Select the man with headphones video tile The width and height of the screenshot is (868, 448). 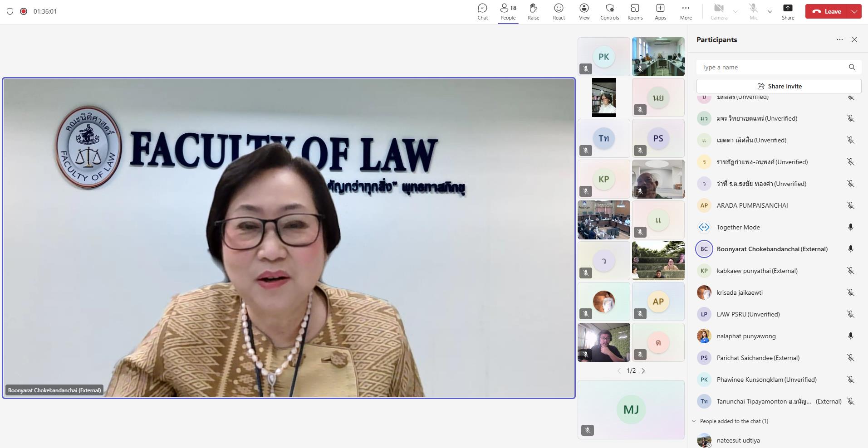click(x=603, y=342)
